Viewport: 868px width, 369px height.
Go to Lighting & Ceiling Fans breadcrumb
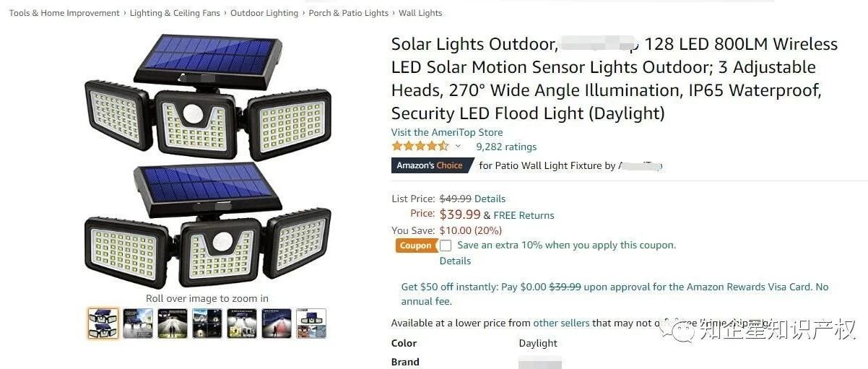176,13
